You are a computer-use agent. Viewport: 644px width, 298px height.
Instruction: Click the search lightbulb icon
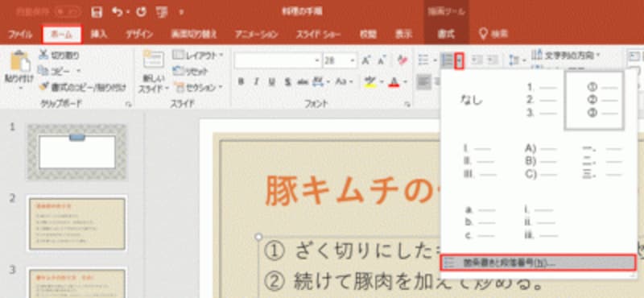pyautogui.click(x=484, y=34)
